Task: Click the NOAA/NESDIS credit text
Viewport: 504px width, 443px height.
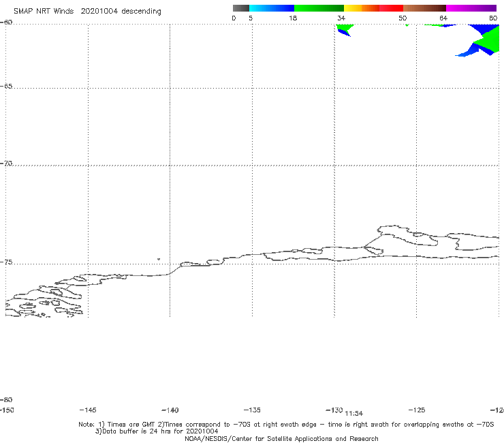Action: 281,438
